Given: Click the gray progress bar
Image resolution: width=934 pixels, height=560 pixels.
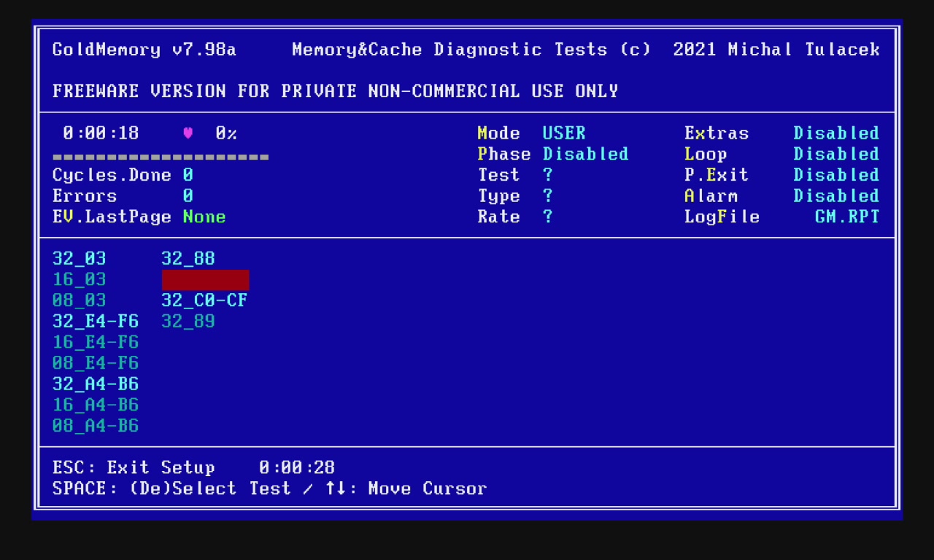Looking at the screenshot, I should tap(161, 157).
